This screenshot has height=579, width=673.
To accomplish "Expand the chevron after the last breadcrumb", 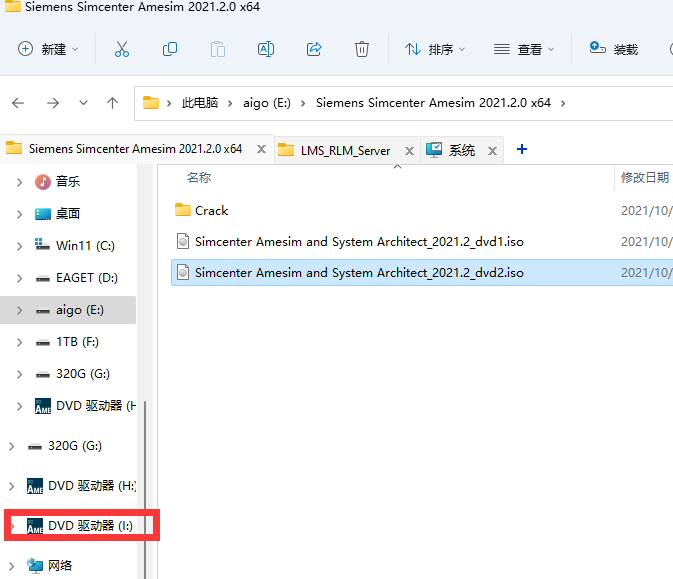I will tap(563, 103).
